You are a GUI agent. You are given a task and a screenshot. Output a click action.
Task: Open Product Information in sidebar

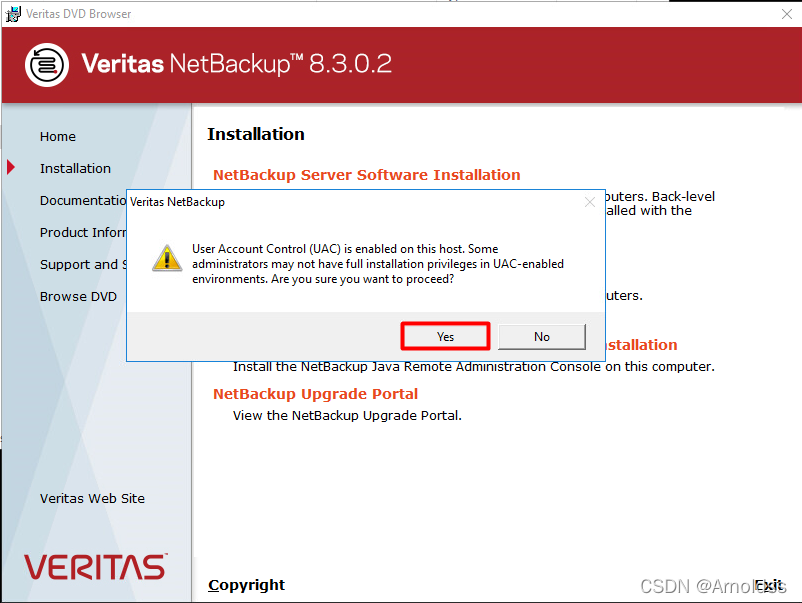tap(83, 232)
